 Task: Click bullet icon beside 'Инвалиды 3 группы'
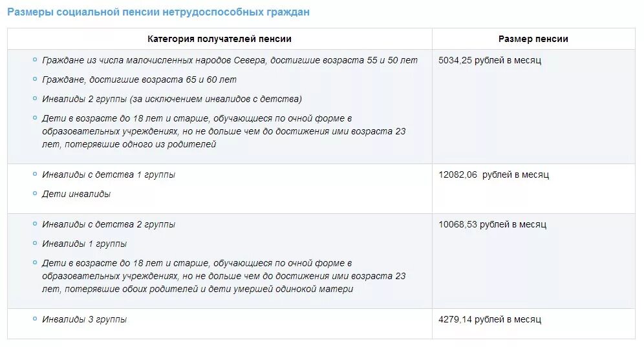(35, 319)
